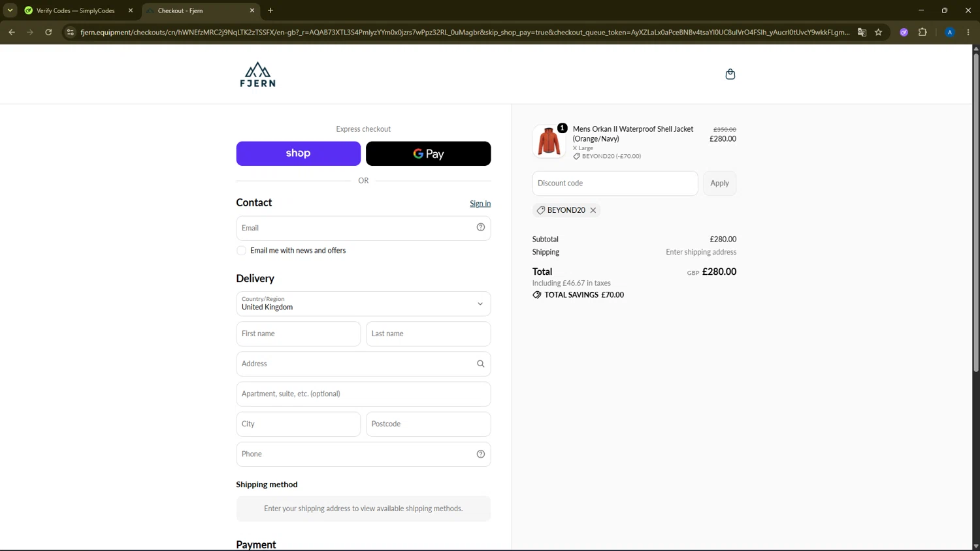Click the TOTAL SAVINGS £70.00 text

click(x=584, y=295)
